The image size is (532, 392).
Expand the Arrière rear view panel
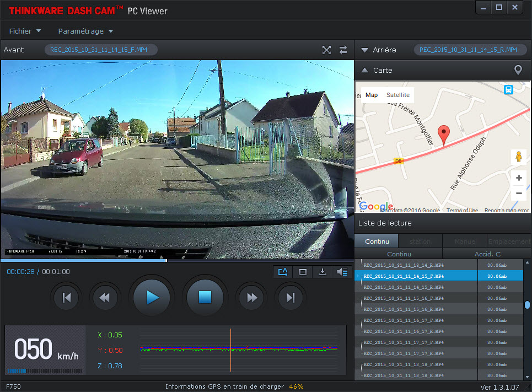365,50
